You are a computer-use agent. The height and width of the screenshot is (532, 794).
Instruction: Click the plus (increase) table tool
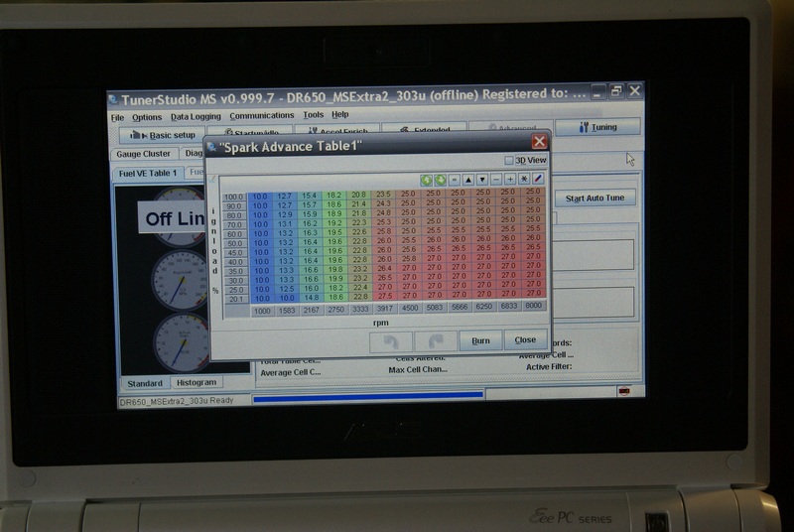(510, 180)
